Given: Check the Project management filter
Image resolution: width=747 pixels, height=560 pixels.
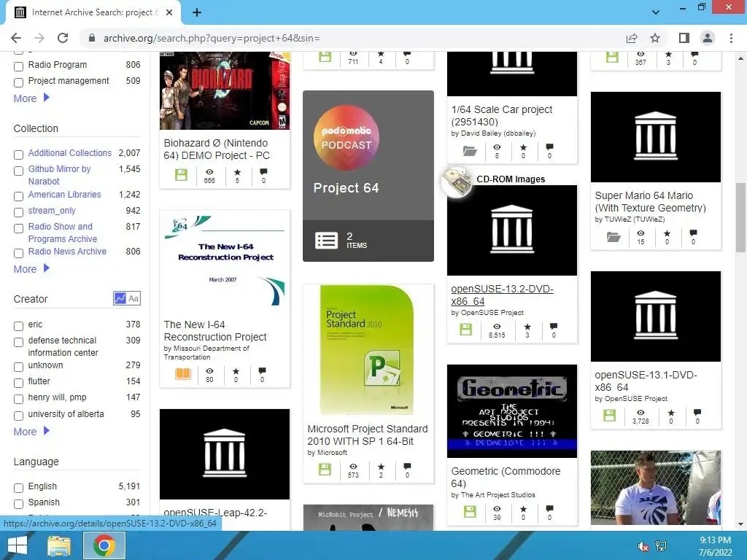Looking at the screenshot, I should (x=18, y=82).
